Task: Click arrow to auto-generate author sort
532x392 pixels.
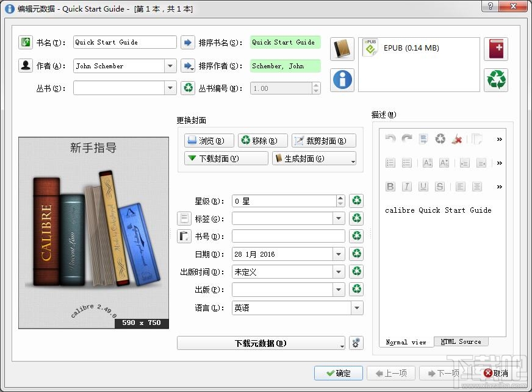Action: click(188, 65)
